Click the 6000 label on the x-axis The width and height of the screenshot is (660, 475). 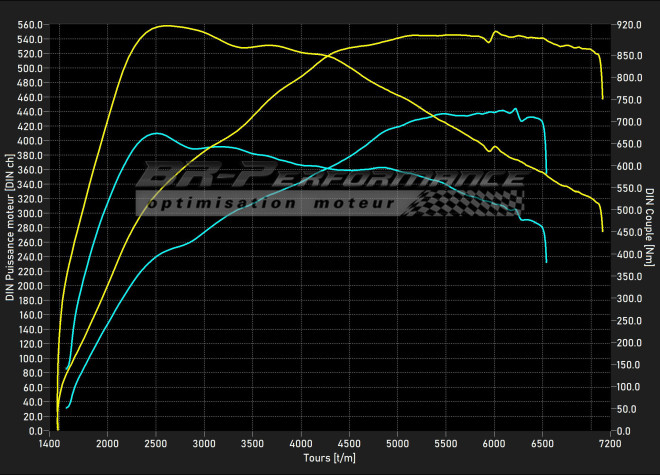click(495, 443)
